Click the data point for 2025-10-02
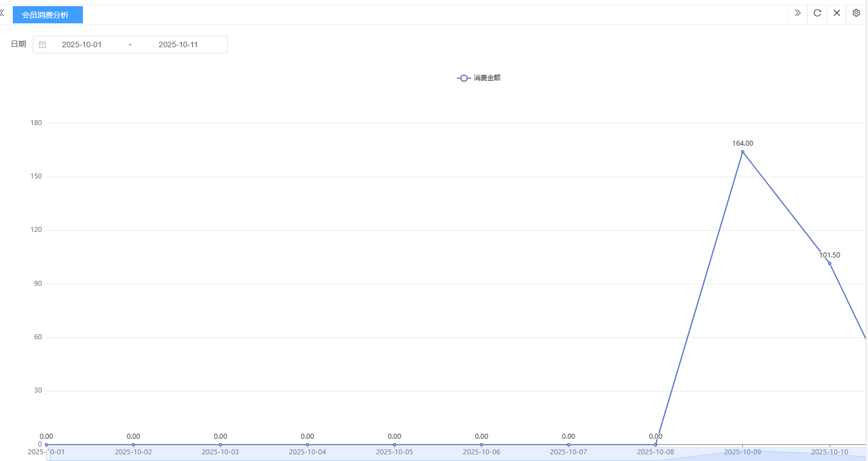The width and height of the screenshot is (868, 461). point(133,445)
